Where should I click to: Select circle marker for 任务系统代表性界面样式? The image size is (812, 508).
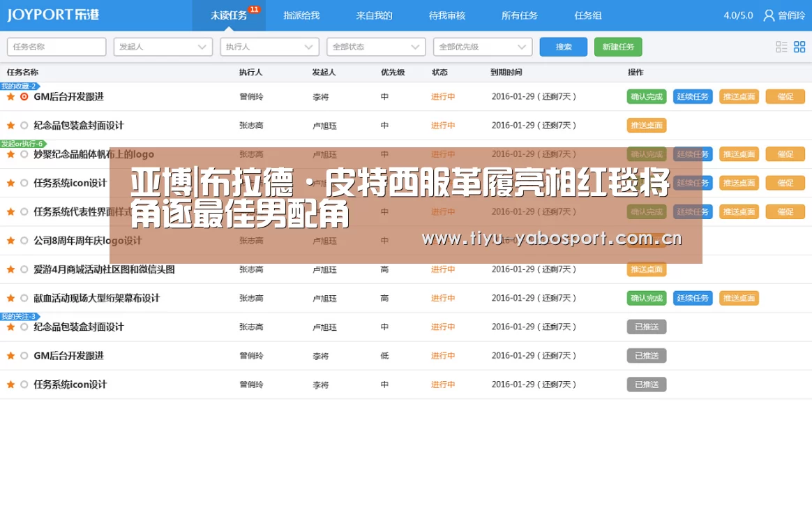[24, 212]
